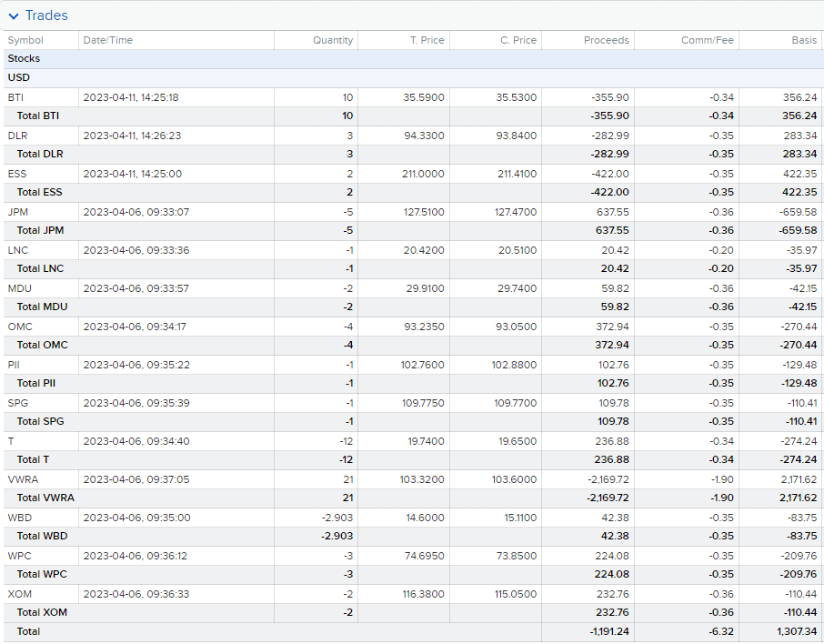Click the Total BTI row label
824x644 pixels.
tap(38, 116)
